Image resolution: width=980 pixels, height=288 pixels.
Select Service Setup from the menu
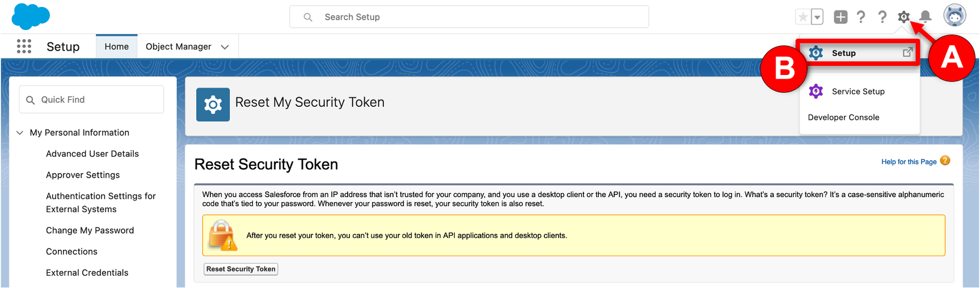(857, 91)
